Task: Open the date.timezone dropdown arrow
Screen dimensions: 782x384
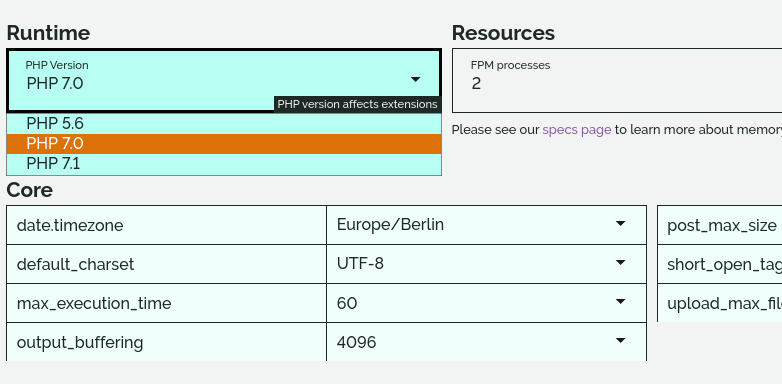Action: 620,223
